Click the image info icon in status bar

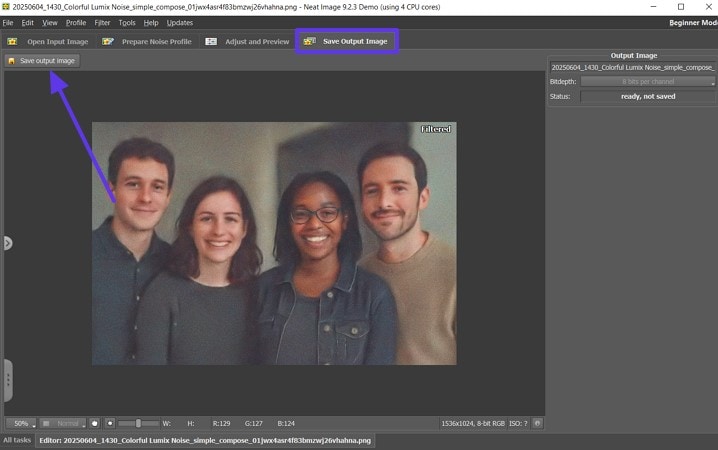click(x=538, y=423)
